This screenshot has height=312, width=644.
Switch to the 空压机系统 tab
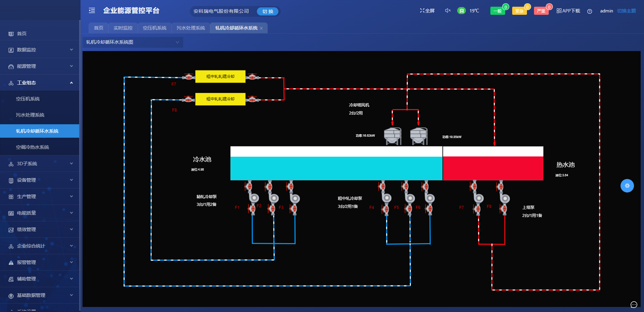(x=155, y=28)
